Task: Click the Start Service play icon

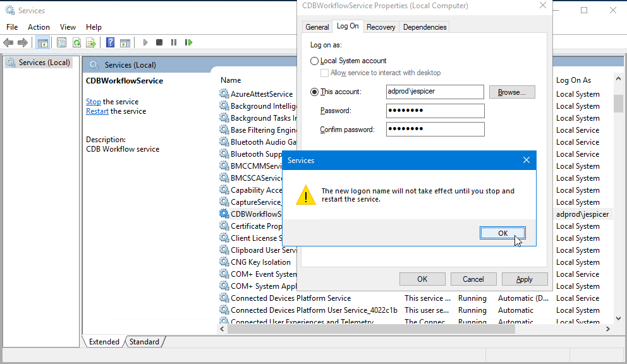Action: (x=145, y=42)
